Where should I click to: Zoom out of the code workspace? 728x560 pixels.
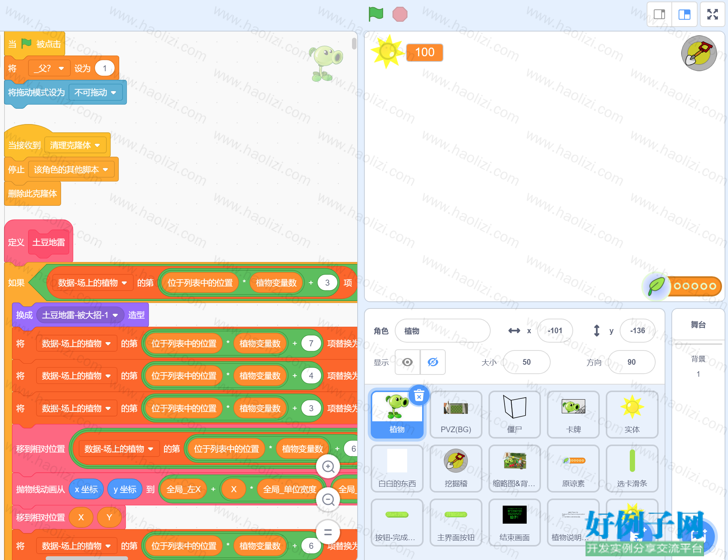[328, 499]
